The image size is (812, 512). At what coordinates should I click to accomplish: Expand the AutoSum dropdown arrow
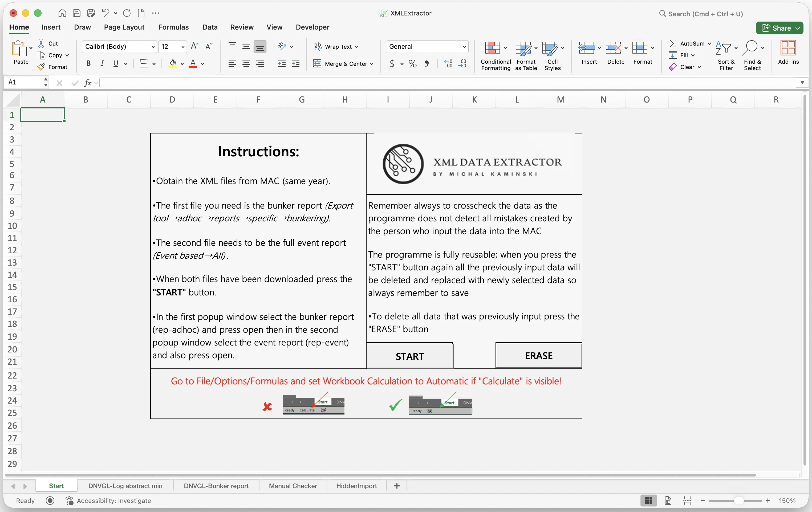point(709,43)
